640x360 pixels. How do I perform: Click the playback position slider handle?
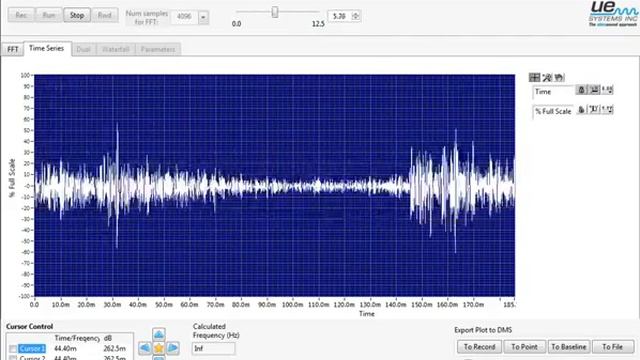click(x=275, y=12)
